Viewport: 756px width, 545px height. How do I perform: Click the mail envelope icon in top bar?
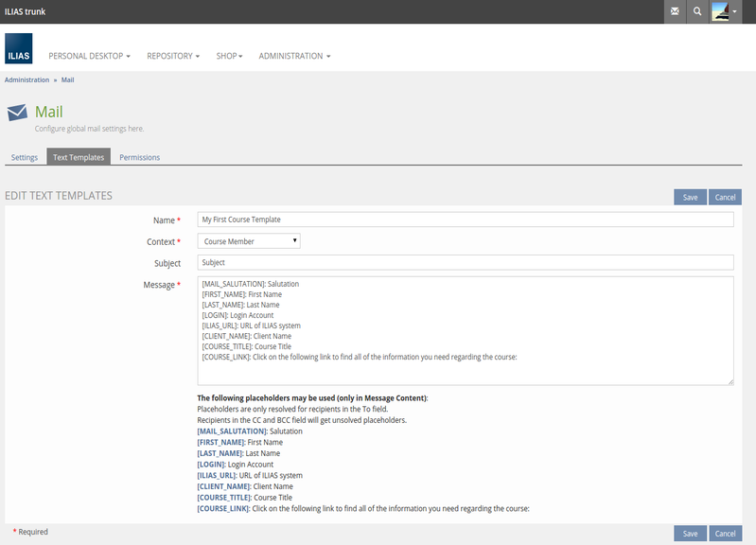tap(675, 11)
